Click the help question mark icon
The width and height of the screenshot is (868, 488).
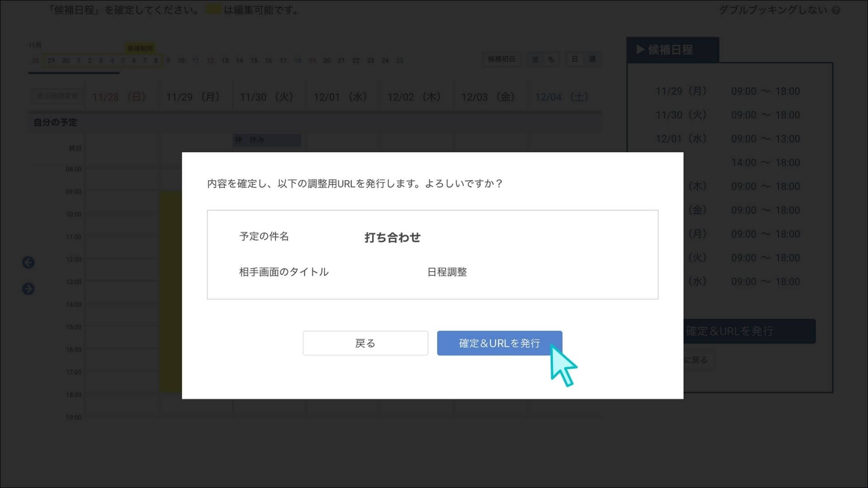coord(836,10)
